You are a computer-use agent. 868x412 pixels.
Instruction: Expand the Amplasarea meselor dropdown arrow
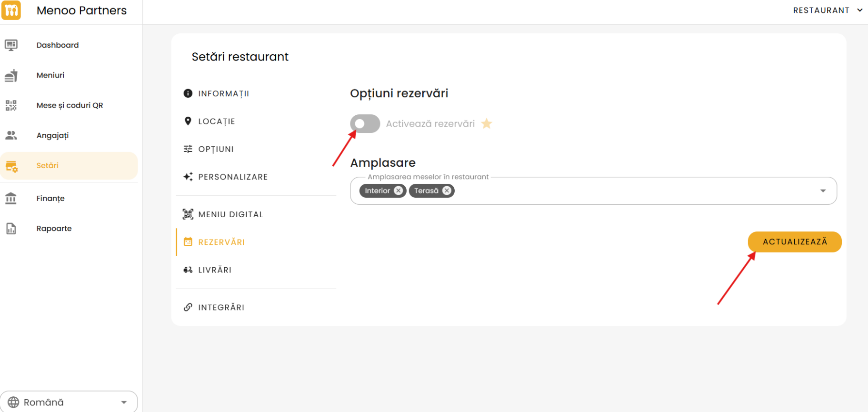coord(823,191)
